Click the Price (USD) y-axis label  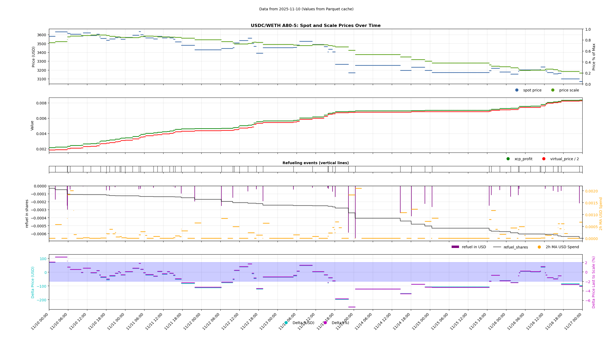pyautogui.click(x=33, y=57)
